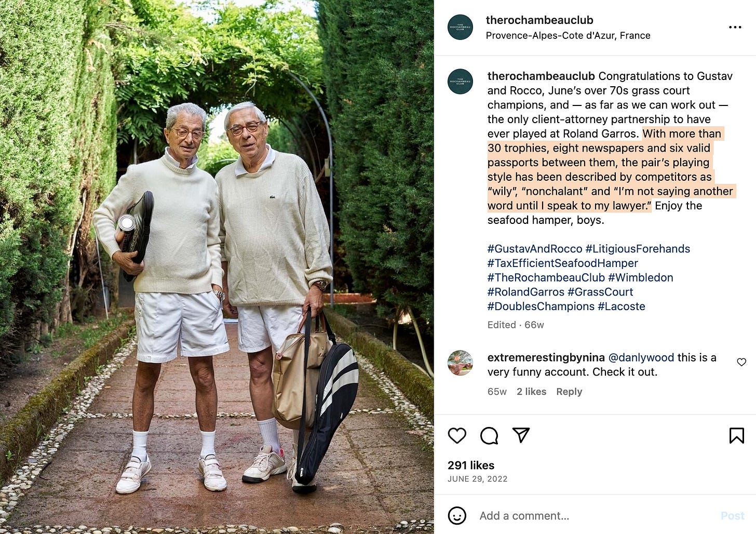Click the caption's therochambeauclub avatar
Image resolution: width=756 pixels, height=534 pixels.
pyautogui.click(x=460, y=82)
